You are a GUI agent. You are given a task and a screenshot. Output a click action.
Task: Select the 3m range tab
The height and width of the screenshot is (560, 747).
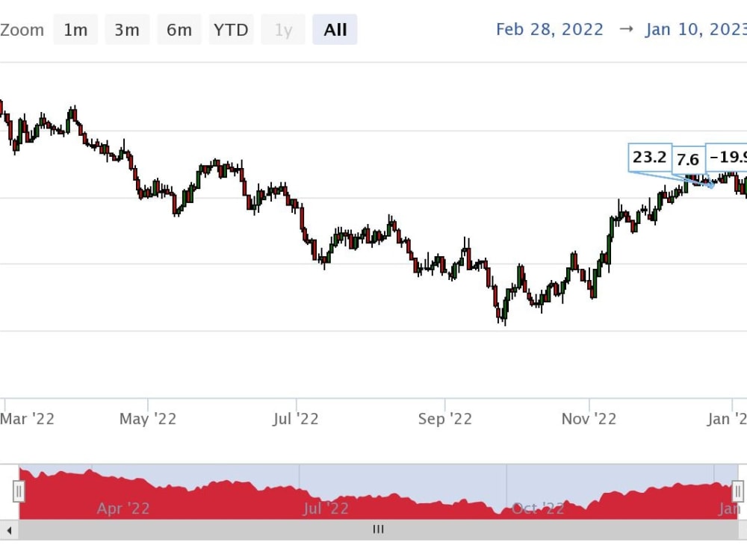click(127, 30)
